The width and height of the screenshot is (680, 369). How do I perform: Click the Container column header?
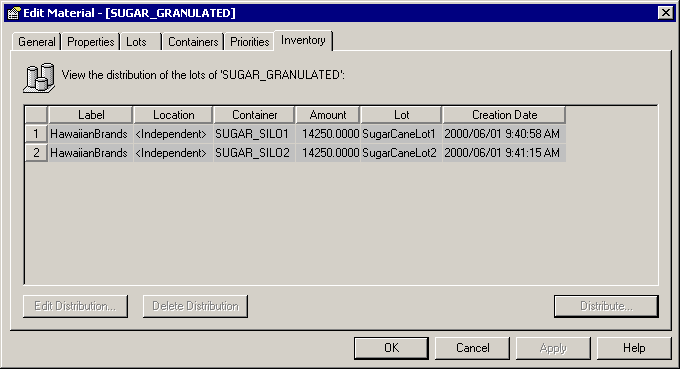[254, 115]
